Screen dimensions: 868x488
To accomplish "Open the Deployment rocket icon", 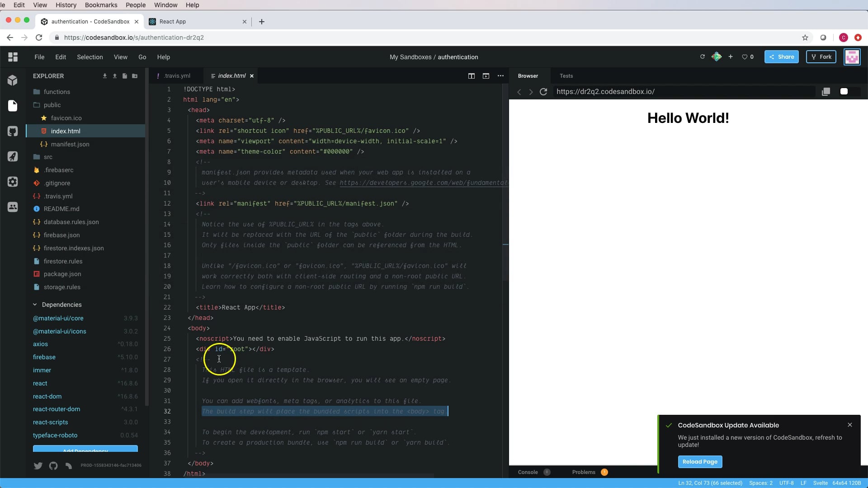I will pyautogui.click(x=13, y=156).
